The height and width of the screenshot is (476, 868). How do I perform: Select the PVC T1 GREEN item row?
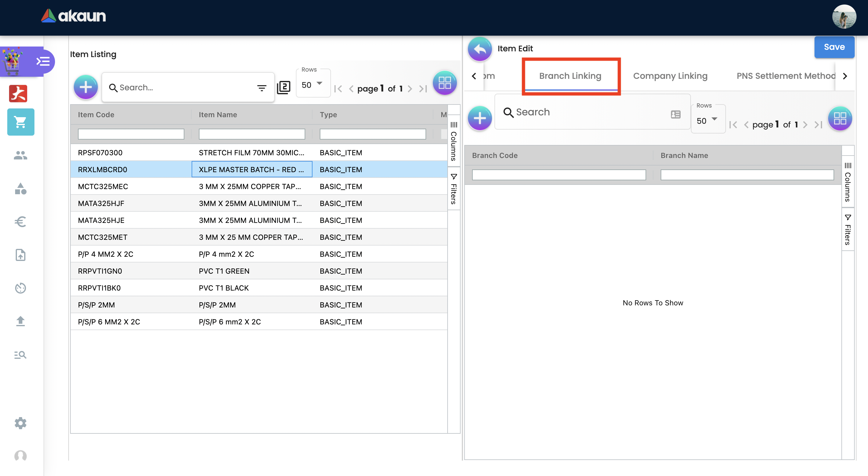[224, 271]
